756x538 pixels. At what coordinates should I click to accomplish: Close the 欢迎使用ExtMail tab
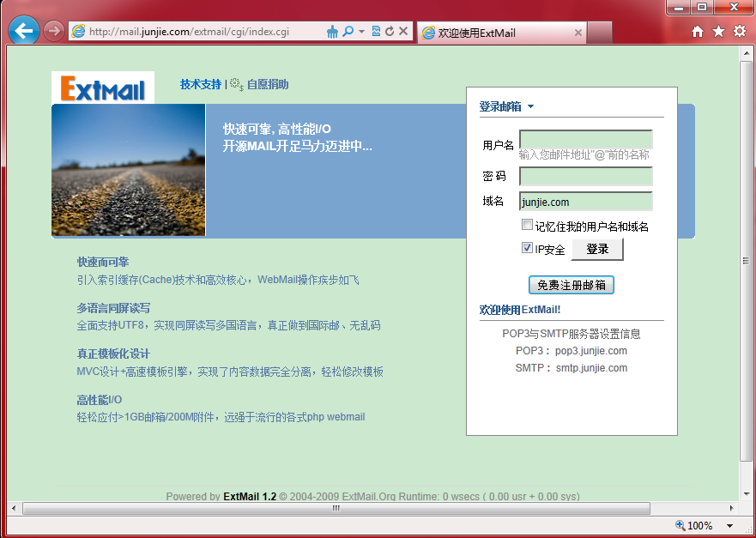(x=578, y=33)
